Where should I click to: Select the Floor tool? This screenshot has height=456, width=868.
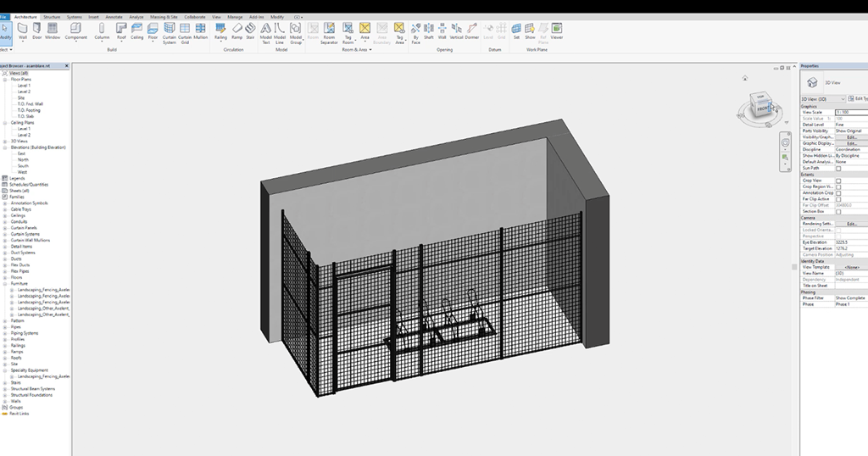pos(153,31)
